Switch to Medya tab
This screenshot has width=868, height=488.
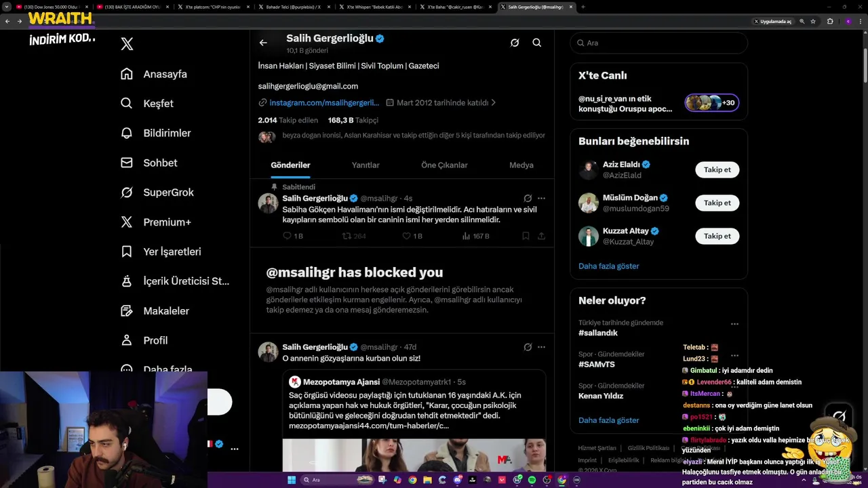click(521, 165)
